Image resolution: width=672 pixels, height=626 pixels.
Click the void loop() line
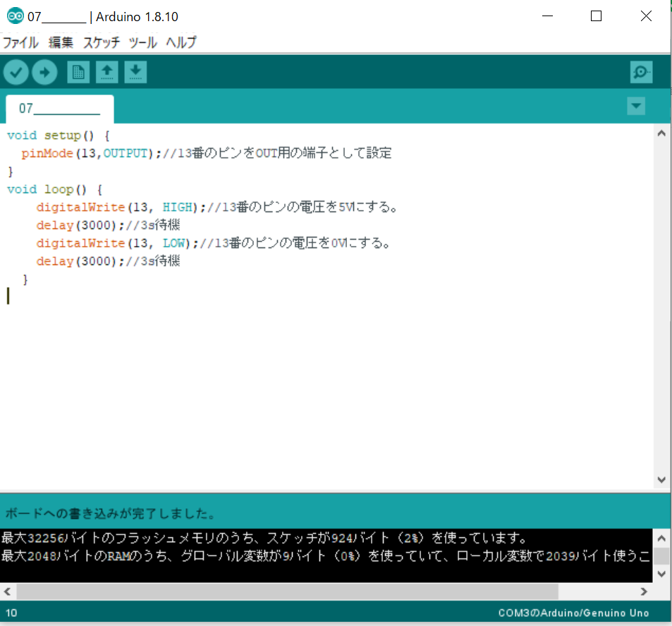pyautogui.click(x=55, y=190)
